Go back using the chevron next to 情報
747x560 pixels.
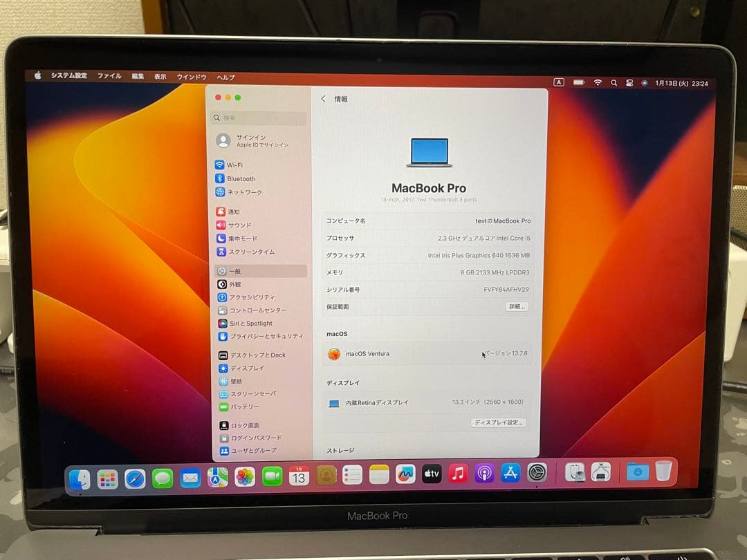322,98
